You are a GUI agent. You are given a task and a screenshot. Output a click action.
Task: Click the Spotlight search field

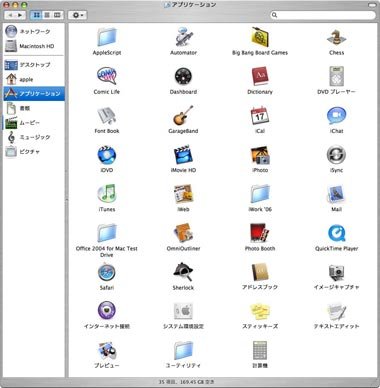(x=323, y=15)
